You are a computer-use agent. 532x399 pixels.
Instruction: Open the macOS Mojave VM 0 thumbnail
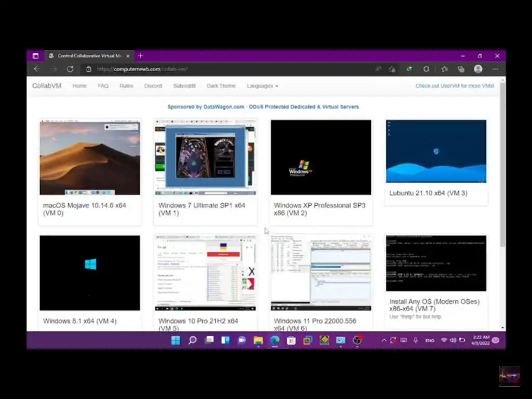(90, 157)
